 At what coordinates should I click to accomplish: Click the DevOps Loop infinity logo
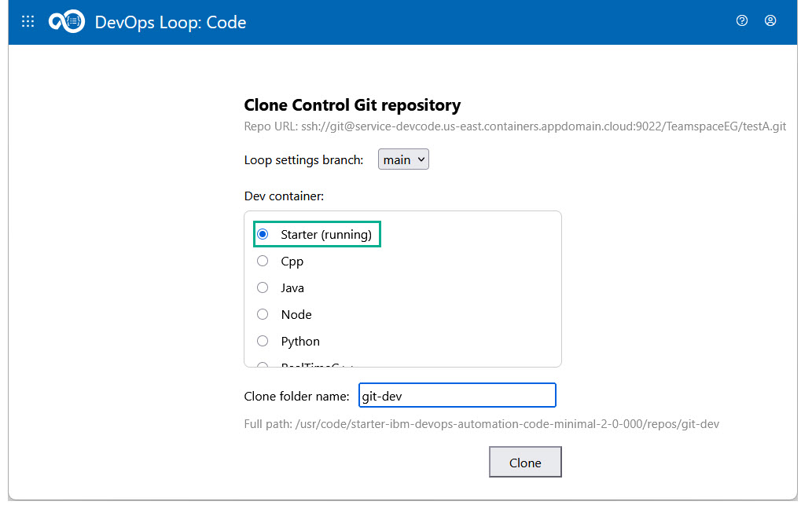(66, 22)
